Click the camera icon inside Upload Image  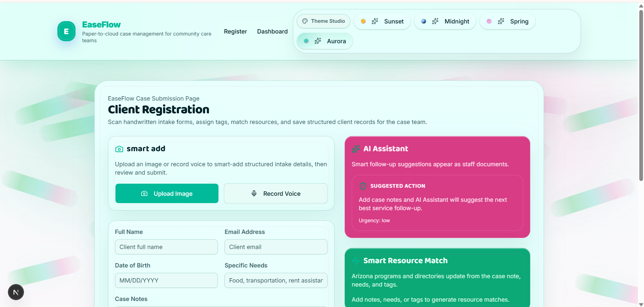click(144, 193)
